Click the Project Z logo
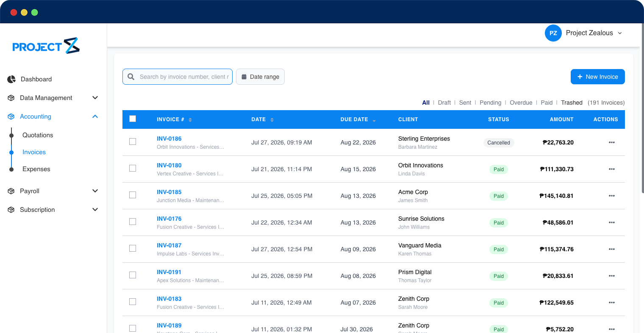Image resolution: width=644 pixels, height=333 pixels. [46, 46]
